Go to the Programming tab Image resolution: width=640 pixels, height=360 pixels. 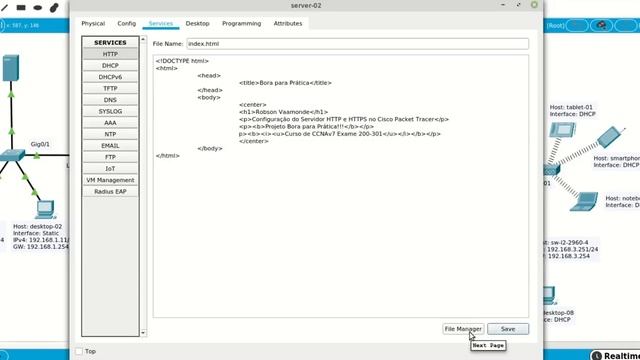[x=242, y=24]
